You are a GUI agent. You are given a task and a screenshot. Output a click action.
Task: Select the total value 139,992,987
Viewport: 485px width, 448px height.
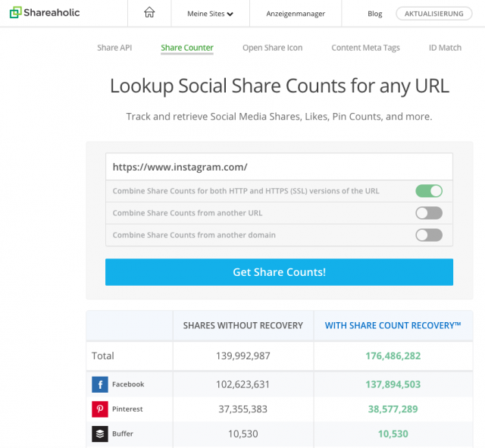242,356
